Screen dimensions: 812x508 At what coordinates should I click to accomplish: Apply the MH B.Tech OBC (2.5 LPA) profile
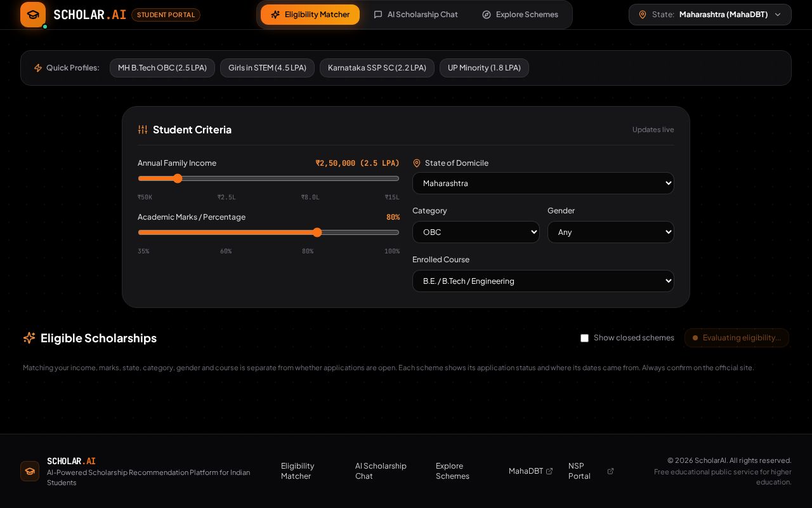point(162,68)
